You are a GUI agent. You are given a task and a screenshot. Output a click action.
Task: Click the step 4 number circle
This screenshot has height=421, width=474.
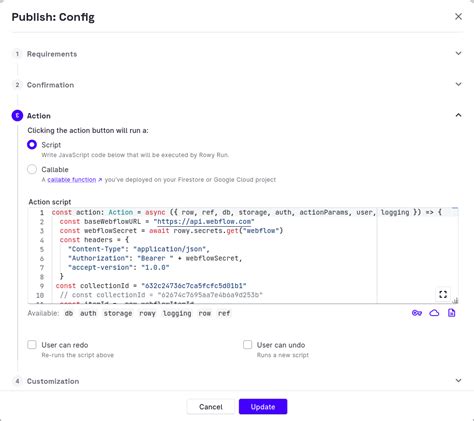pos(17,381)
